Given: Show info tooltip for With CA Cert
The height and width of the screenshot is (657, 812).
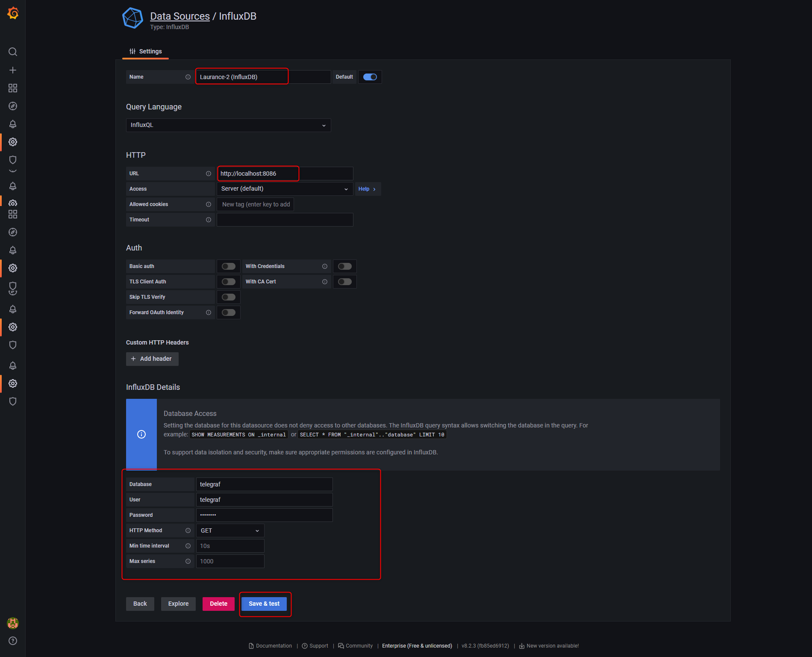Looking at the screenshot, I should 325,282.
